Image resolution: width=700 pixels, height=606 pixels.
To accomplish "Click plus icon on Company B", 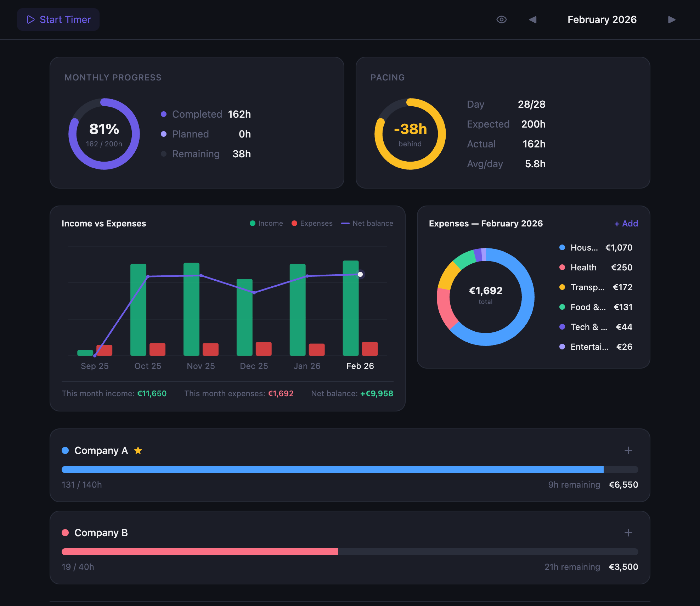I will 628,533.
